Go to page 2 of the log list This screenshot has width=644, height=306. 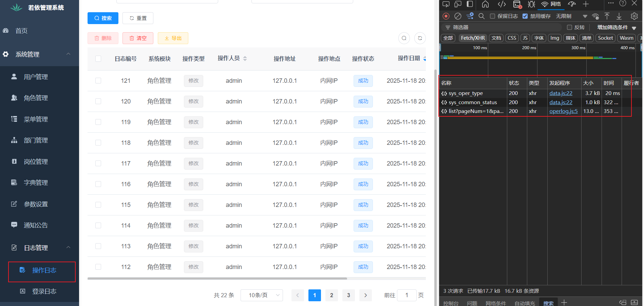(x=332, y=295)
